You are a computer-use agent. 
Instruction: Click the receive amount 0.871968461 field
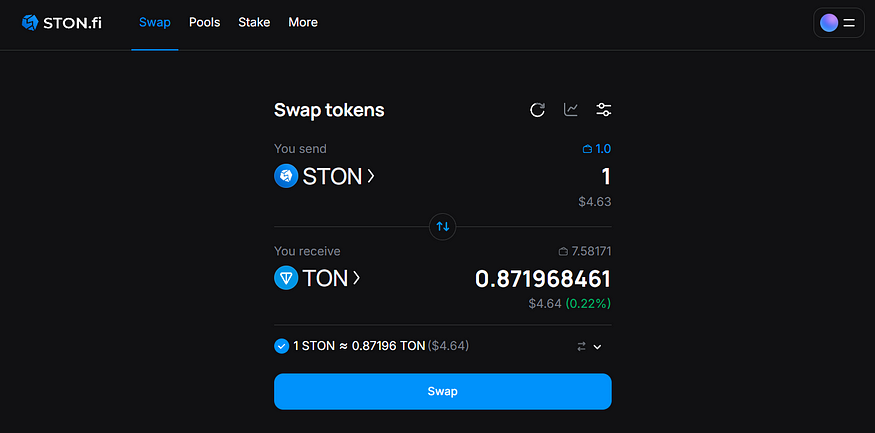(542, 279)
